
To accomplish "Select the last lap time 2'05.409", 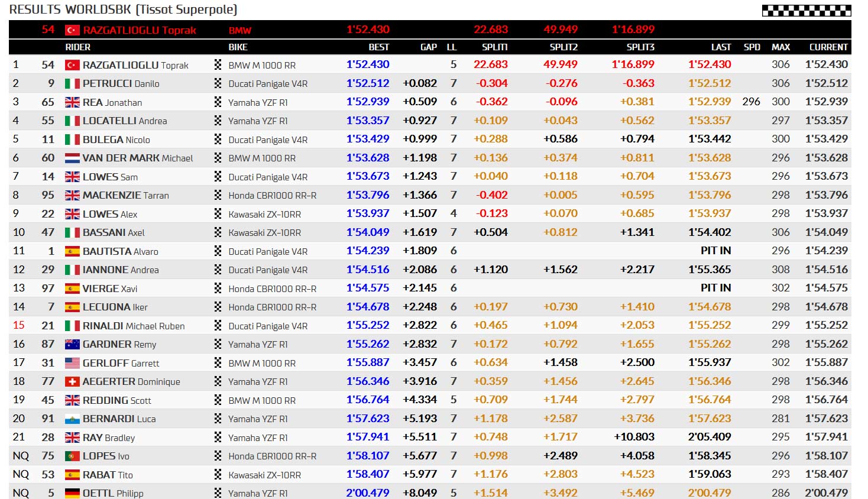I will [x=710, y=437].
